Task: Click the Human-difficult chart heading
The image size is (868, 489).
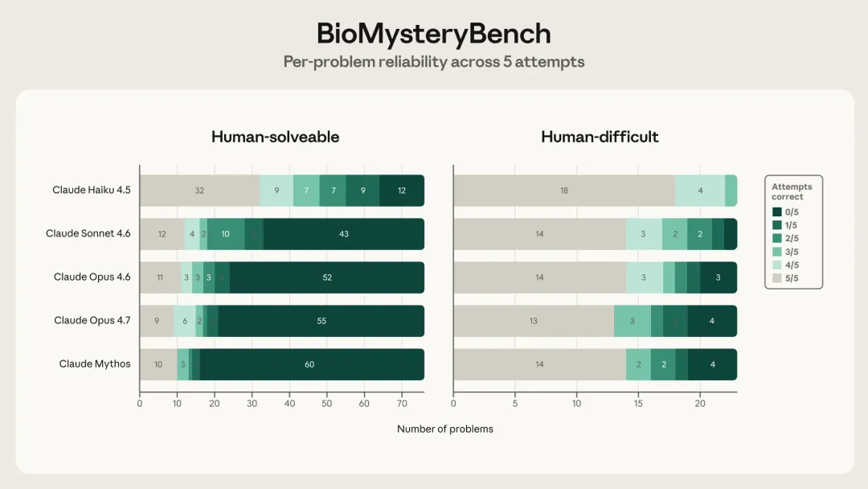Action: pos(600,137)
